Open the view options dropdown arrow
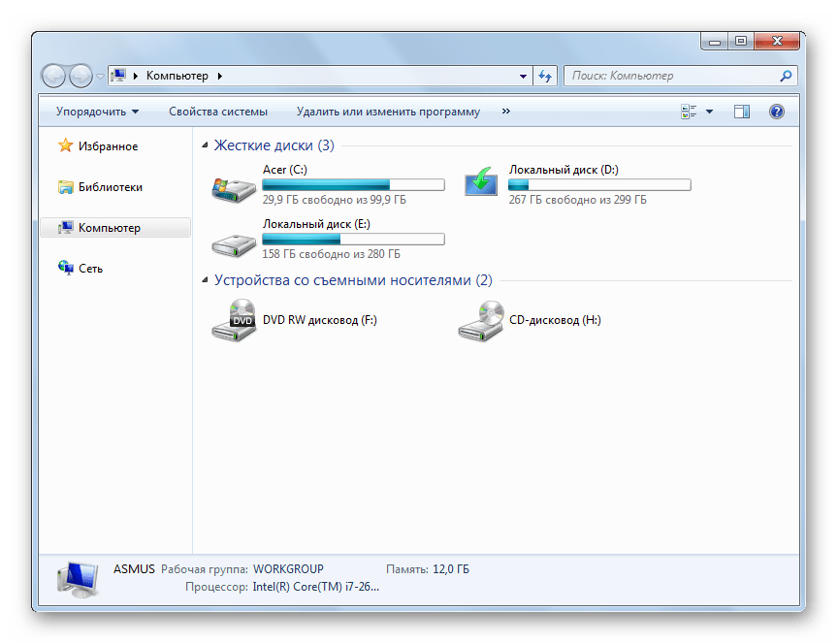The image size is (838, 644). tap(709, 112)
